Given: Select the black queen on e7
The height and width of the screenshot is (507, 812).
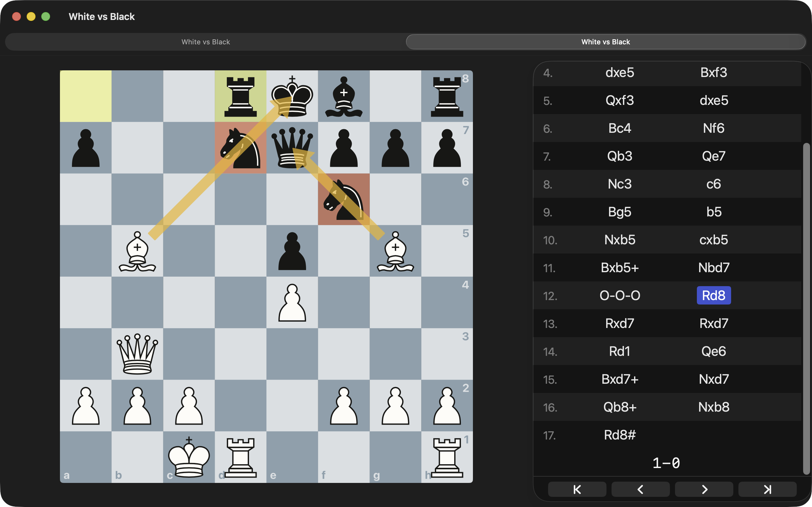Looking at the screenshot, I should pos(292,148).
